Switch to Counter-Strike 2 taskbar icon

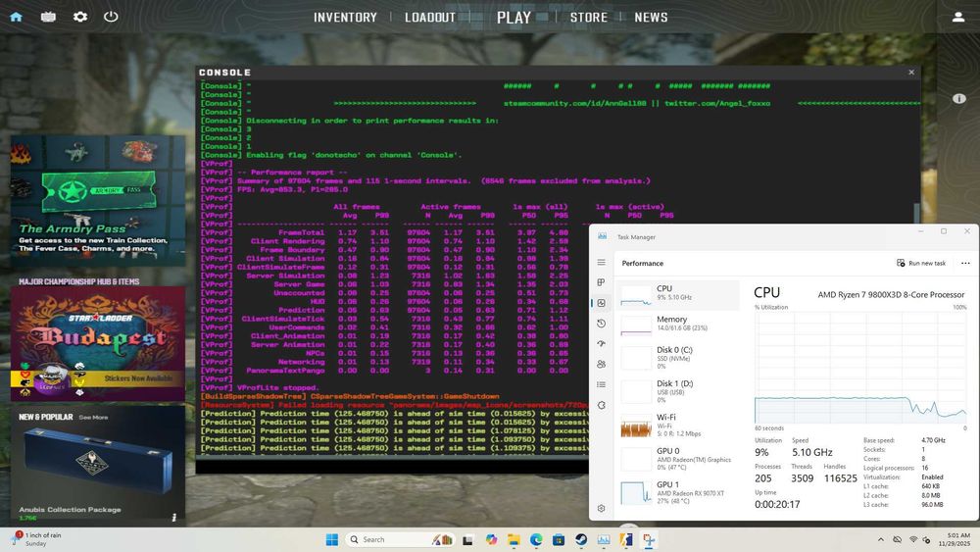(626, 539)
